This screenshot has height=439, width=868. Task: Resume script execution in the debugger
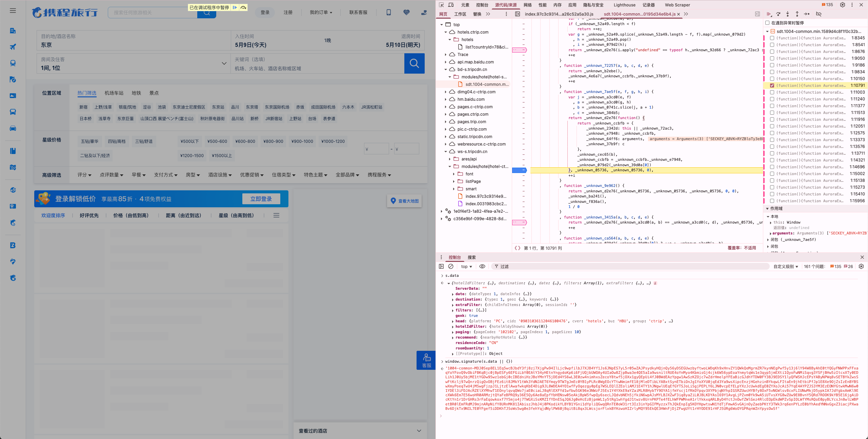pyautogui.click(x=769, y=14)
